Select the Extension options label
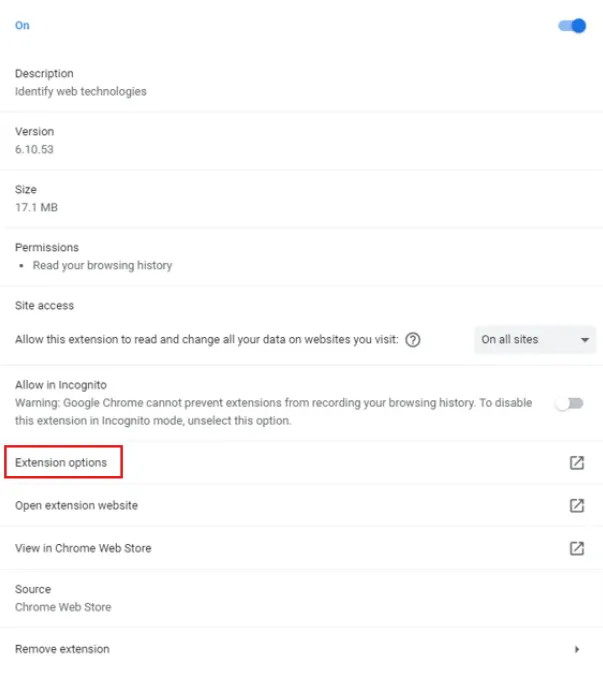Screen dimensions: 603x673 (x=61, y=463)
